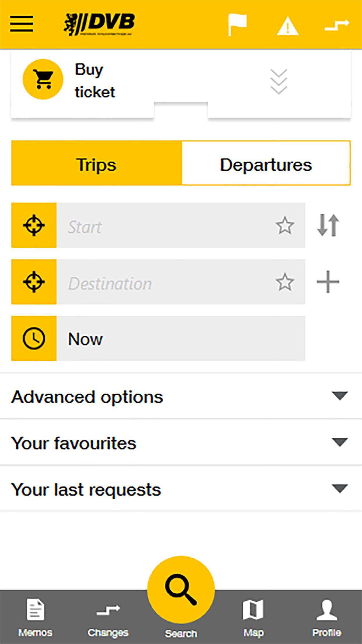This screenshot has height=644, width=362.
Task: Open the warning alerts triangle icon
Action: (x=287, y=26)
